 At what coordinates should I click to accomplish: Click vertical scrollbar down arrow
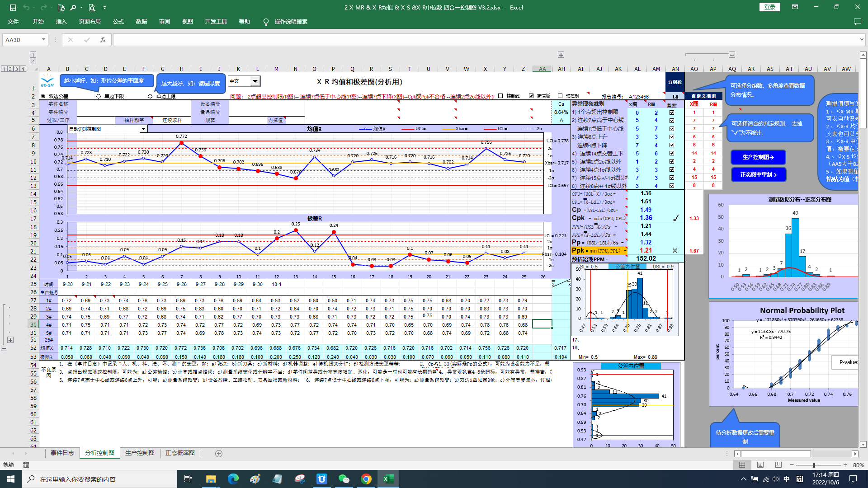coord(863,445)
